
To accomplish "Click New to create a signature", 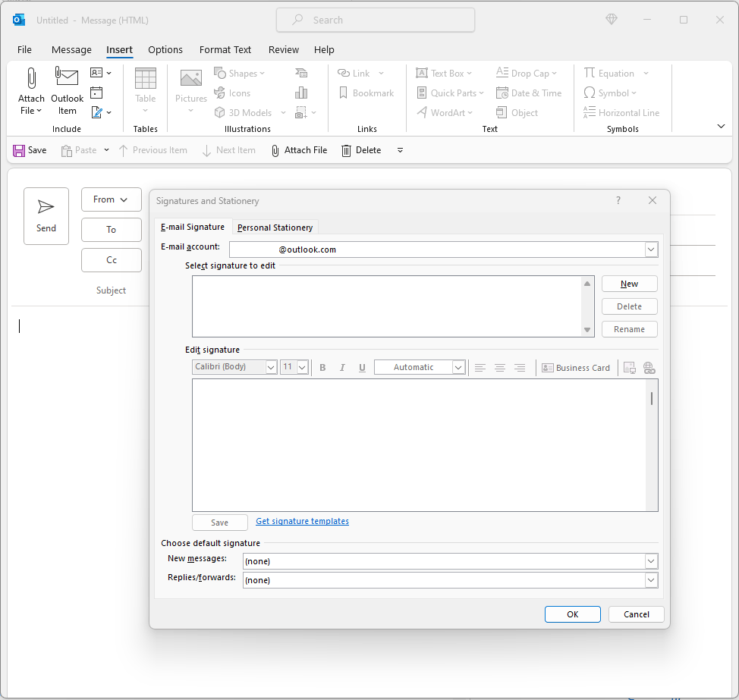I will click(629, 284).
